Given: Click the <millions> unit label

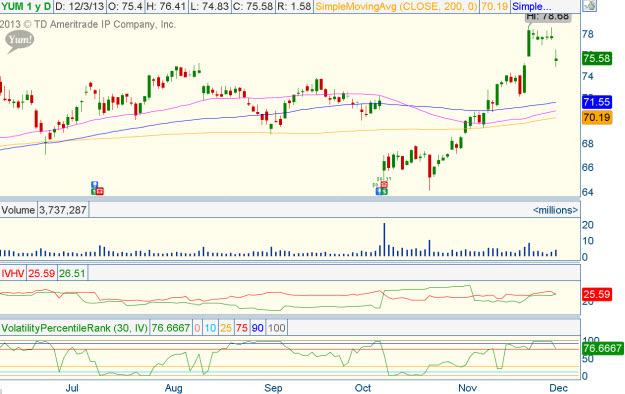Looking at the screenshot, I should point(555,210).
